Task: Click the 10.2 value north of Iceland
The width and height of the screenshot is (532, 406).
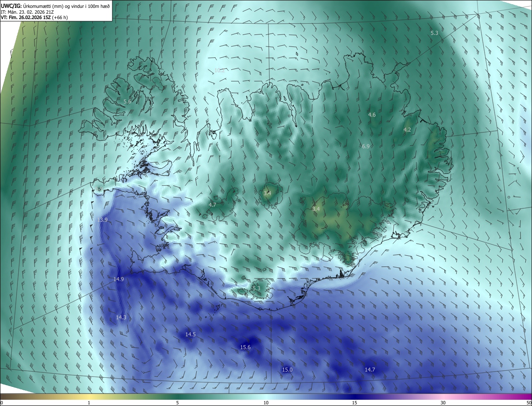Action: [219, 71]
